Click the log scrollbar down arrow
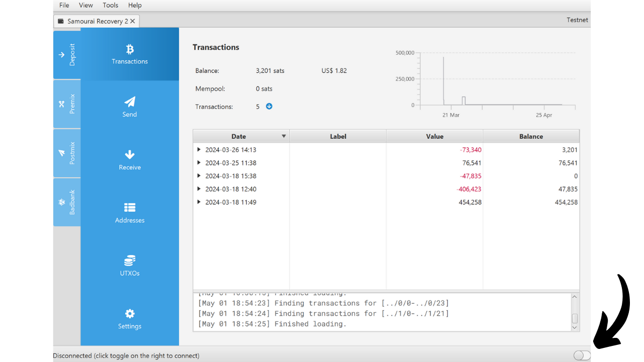 pos(575,327)
